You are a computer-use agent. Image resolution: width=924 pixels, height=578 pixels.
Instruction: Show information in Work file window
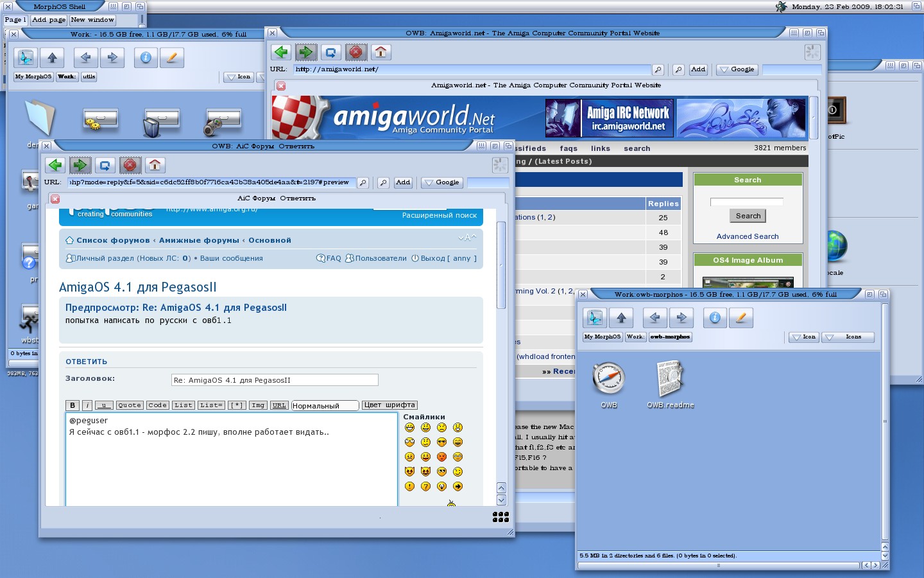coord(146,58)
